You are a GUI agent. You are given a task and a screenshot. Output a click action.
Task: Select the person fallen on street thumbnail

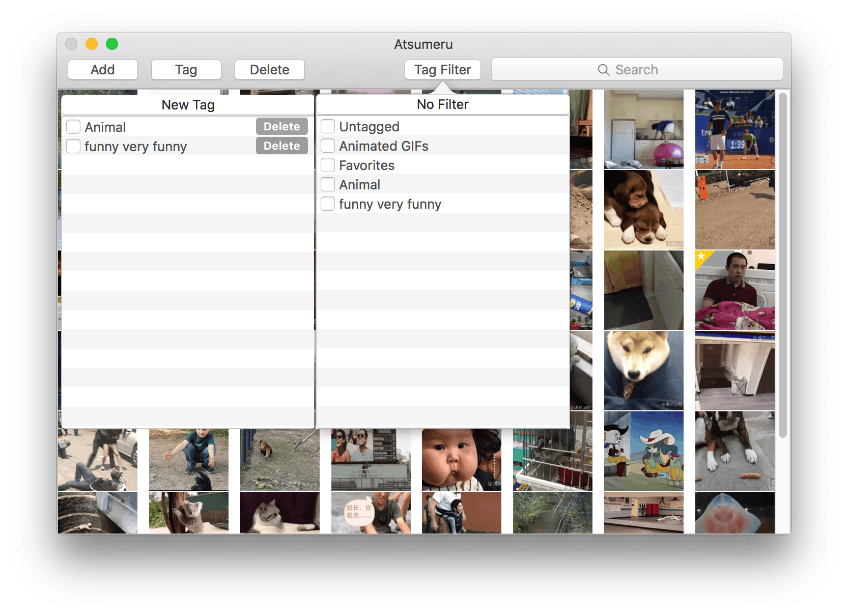(x=98, y=460)
